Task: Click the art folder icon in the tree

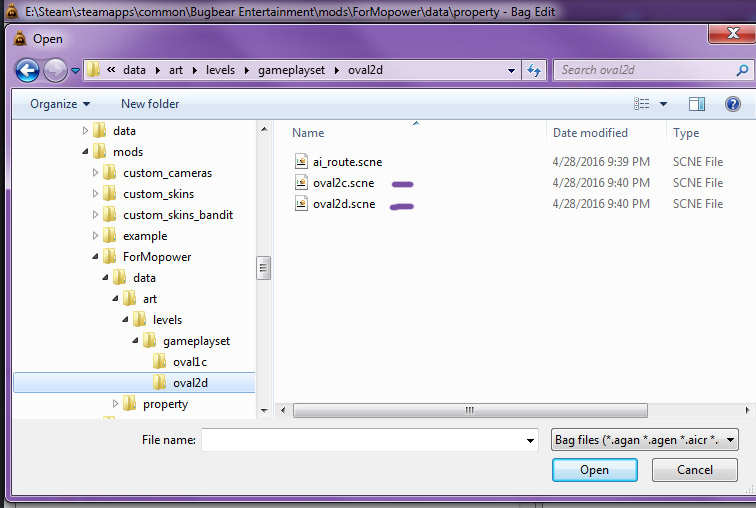Action: pos(129,298)
